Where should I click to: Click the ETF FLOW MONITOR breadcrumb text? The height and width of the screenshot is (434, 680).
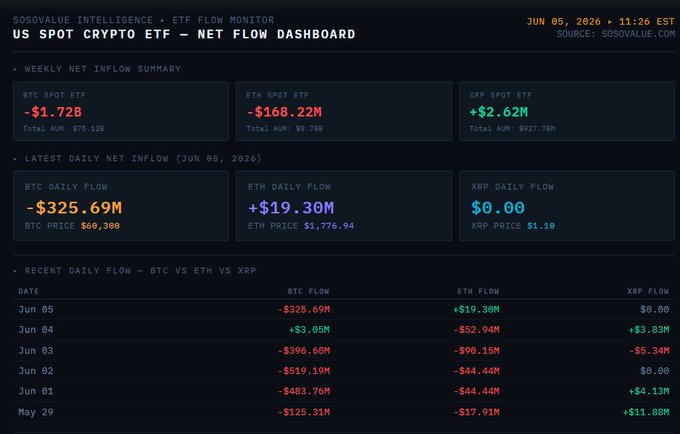point(223,20)
